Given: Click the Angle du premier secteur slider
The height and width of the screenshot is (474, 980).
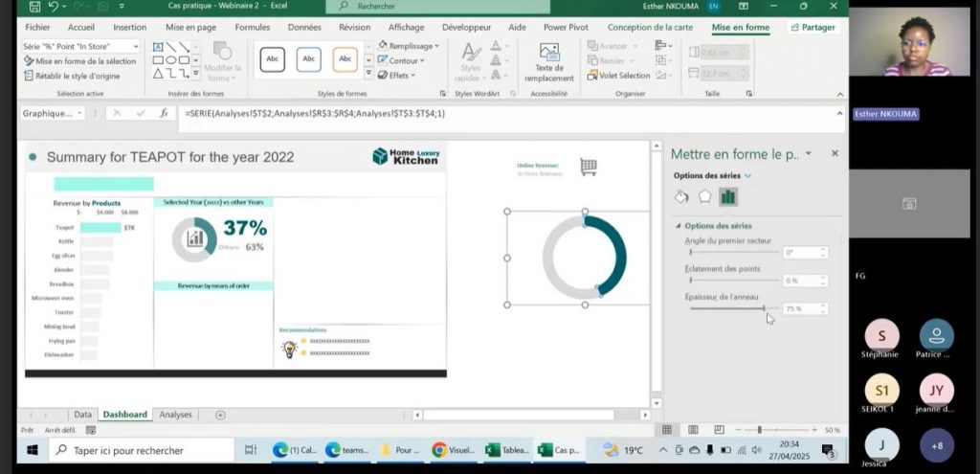Looking at the screenshot, I should click(x=734, y=253).
